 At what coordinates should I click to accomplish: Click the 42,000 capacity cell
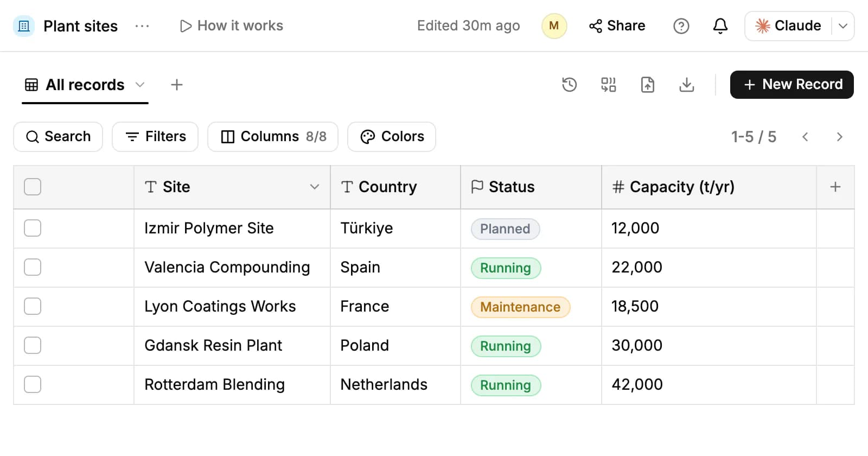coord(709,385)
